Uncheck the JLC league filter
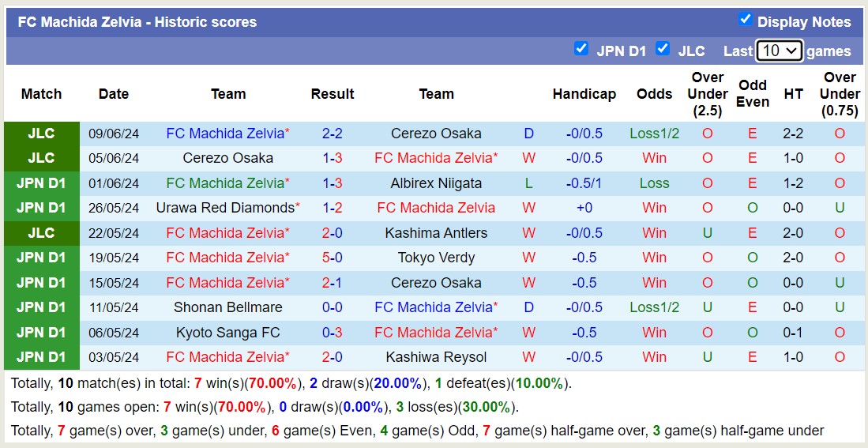Image resolution: width=868 pixels, height=448 pixels. tap(663, 49)
